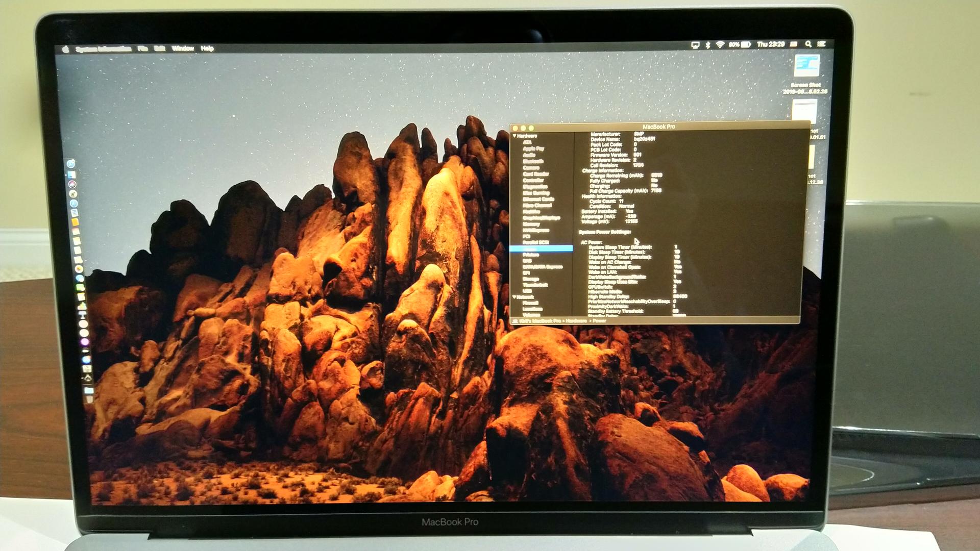Image resolution: width=980 pixels, height=551 pixels.
Task: Click the Device Name line
Action: [x=623, y=139]
